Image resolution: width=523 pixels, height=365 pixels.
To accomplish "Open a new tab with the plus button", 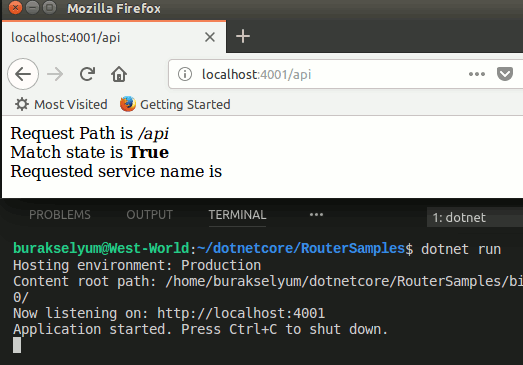I will [x=243, y=36].
